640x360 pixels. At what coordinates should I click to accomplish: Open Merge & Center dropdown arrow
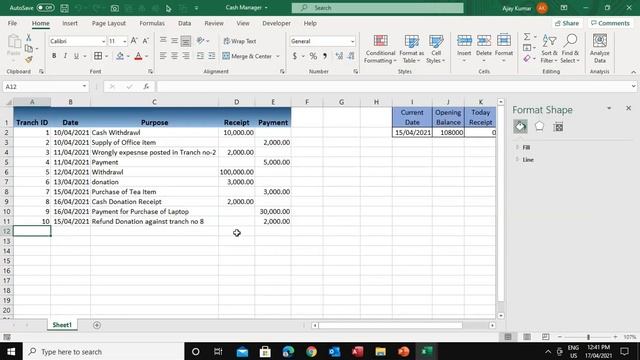pyautogui.click(x=278, y=56)
